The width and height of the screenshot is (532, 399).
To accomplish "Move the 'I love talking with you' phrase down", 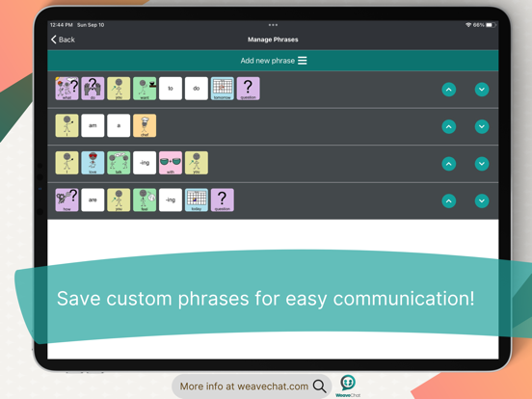I will 482,164.
